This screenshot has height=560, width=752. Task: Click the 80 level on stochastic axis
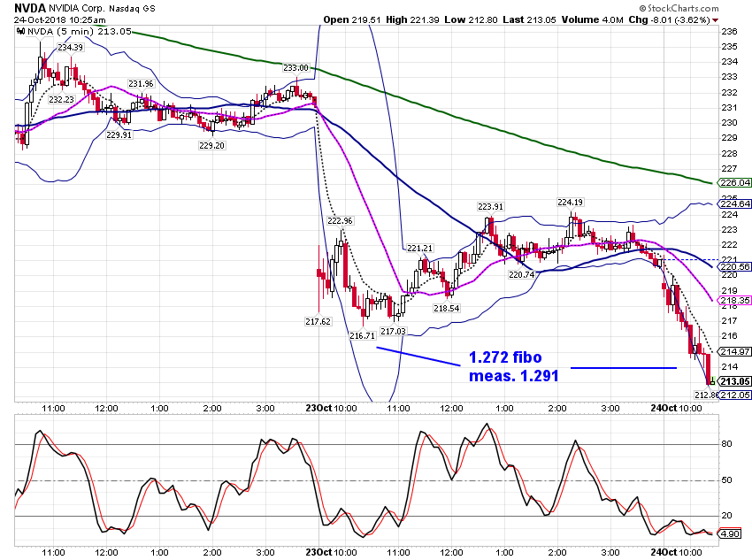coord(726,444)
